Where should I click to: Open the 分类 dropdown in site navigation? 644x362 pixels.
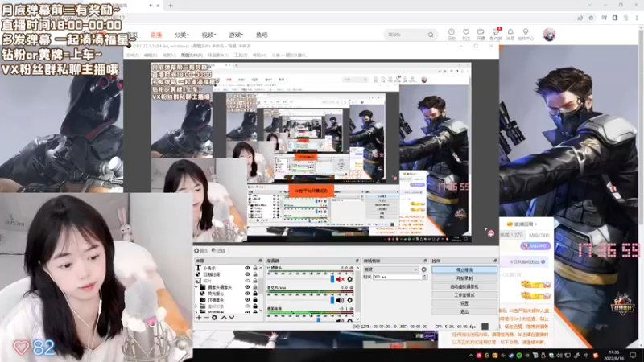(181, 35)
